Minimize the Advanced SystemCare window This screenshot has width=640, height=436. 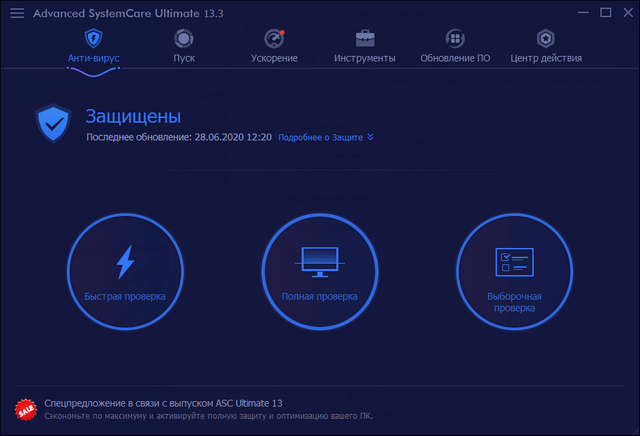[x=583, y=13]
